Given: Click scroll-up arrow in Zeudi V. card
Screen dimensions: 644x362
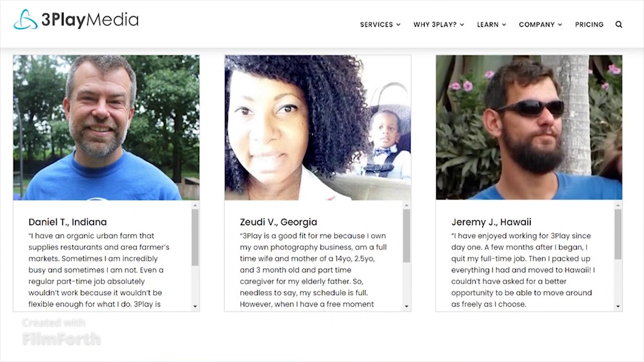Looking at the screenshot, I should [x=407, y=205].
